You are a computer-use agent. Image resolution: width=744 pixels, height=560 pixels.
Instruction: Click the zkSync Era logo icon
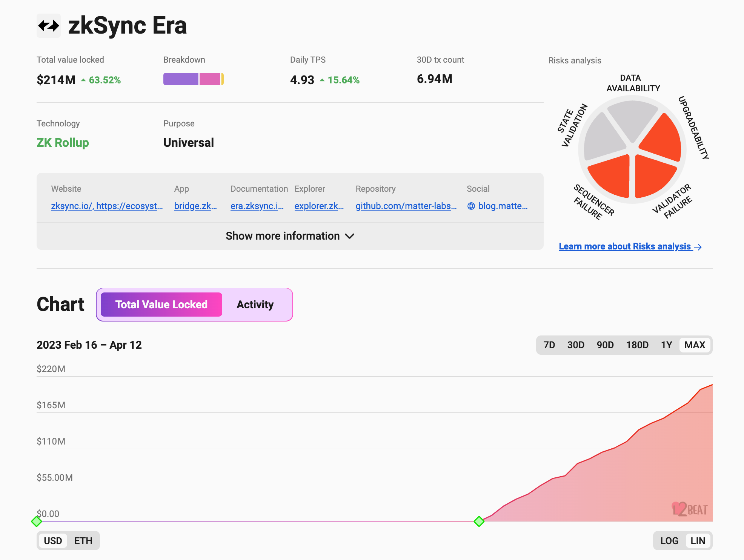pos(49,26)
